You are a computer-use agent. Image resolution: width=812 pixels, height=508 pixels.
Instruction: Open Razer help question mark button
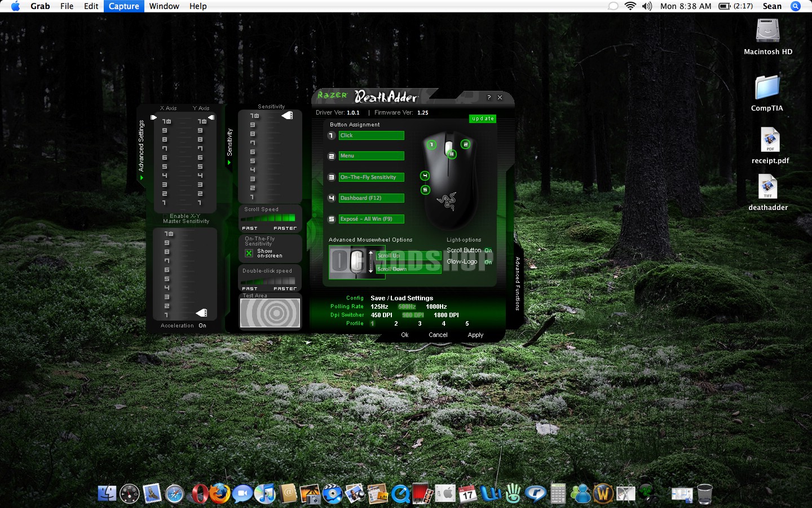click(489, 98)
